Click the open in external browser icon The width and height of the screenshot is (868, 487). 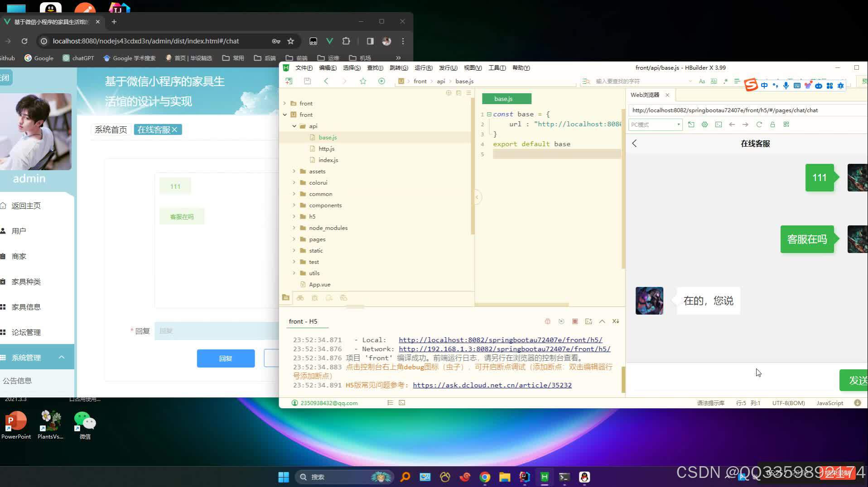coord(691,124)
